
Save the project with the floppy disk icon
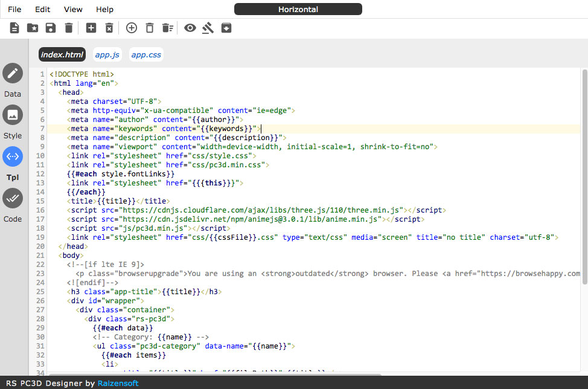[x=51, y=28]
